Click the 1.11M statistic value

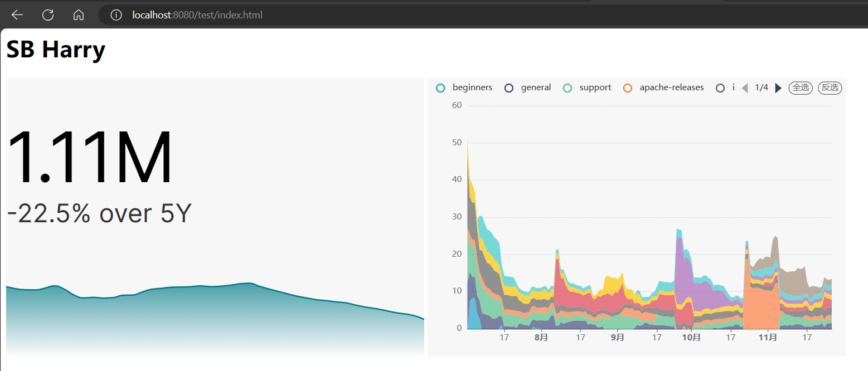click(90, 158)
